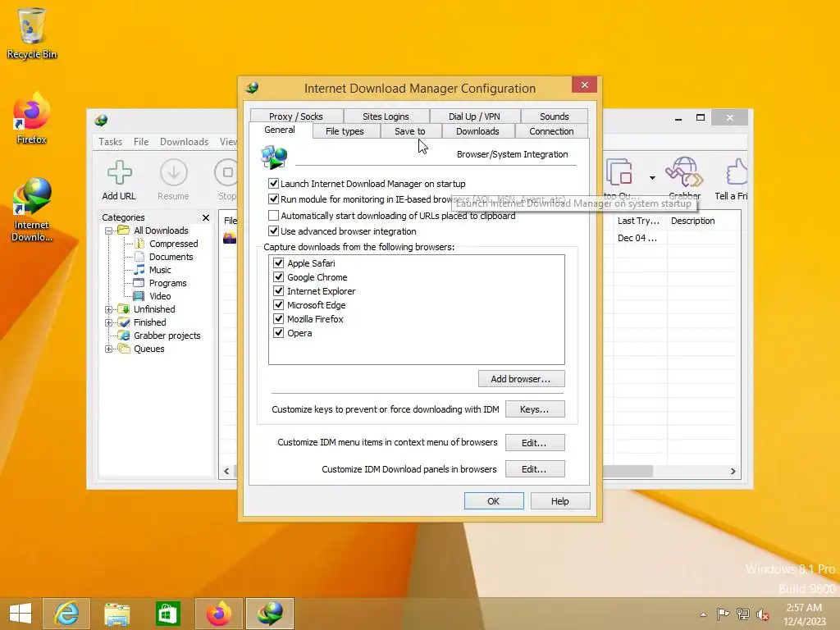
Task: Switch to the Proxy / Socks tab
Action: tap(295, 116)
